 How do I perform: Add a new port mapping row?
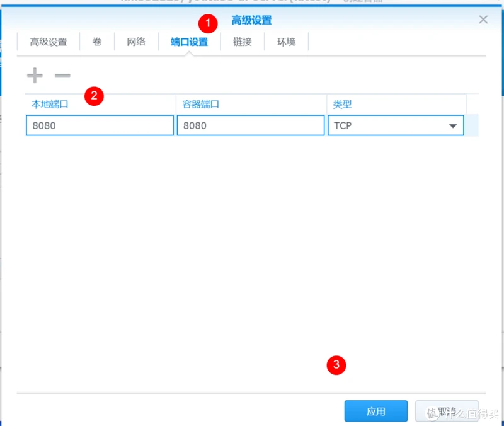click(35, 76)
